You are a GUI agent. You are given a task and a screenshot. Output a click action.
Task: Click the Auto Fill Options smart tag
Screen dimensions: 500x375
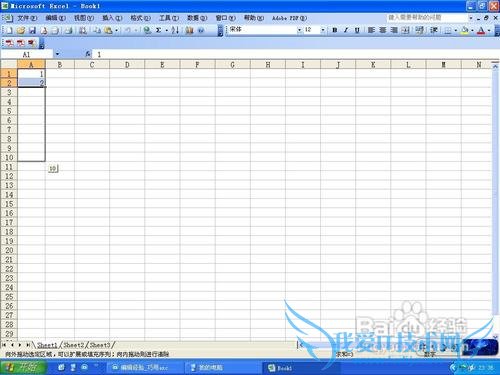point(53,169)
